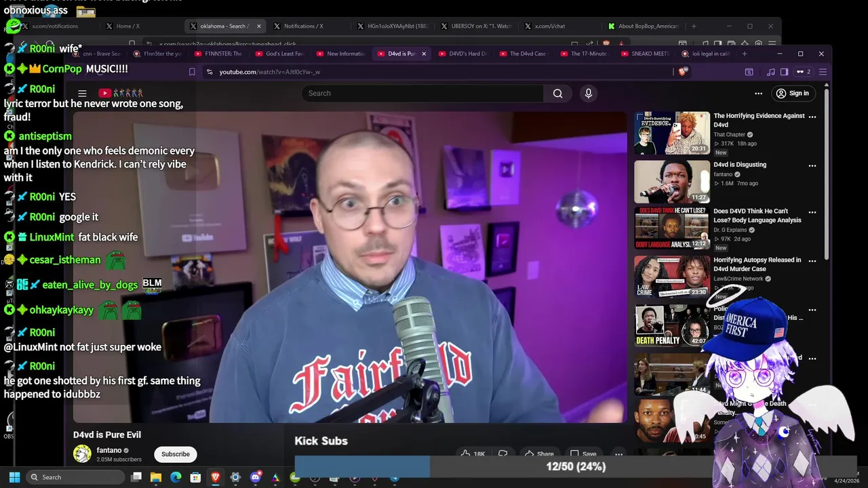Open File Explorer from the taskbar
Viewport: 868px width, 488px height.
(156, 477)
